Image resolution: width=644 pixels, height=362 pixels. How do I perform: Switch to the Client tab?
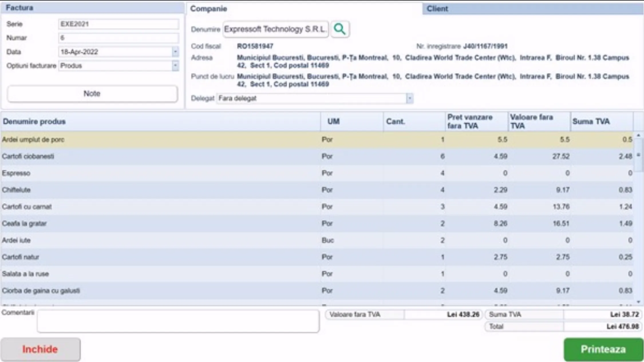pos(533,9)
